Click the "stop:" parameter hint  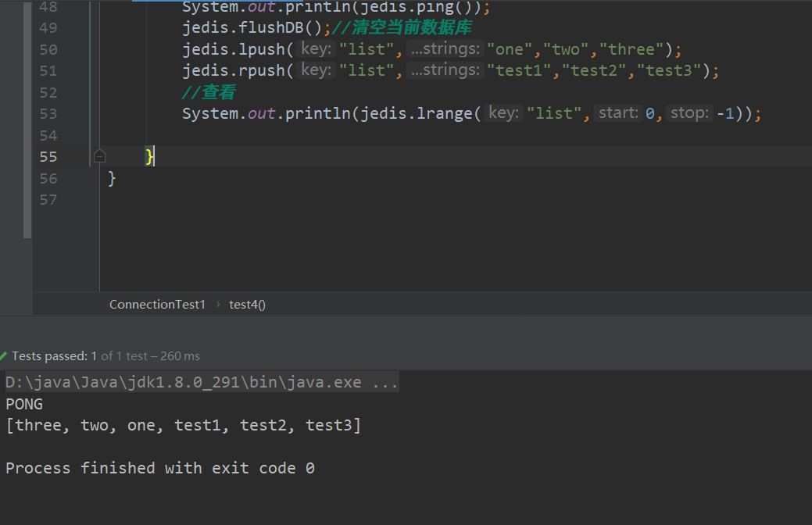(x=689, y=113)
